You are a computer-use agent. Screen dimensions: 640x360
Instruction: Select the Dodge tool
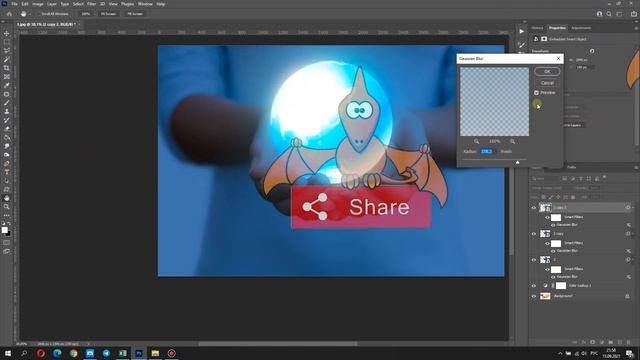7,155
